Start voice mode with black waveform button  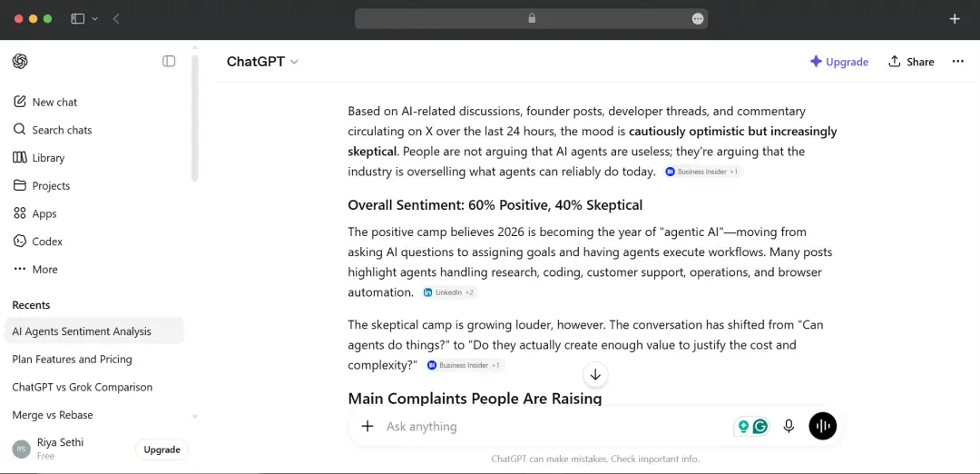[x=822, y=427]
